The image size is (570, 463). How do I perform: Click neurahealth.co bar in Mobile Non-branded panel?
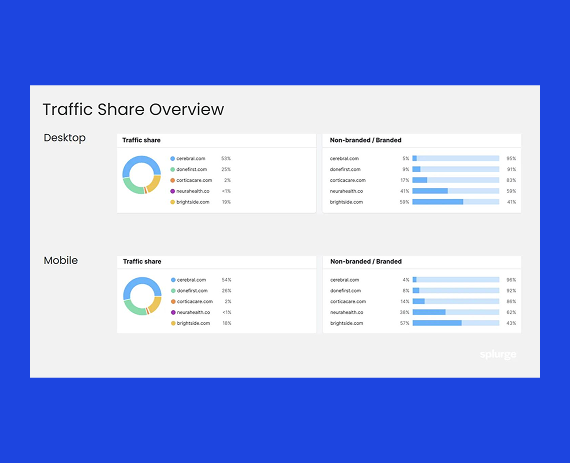point(456,312)
